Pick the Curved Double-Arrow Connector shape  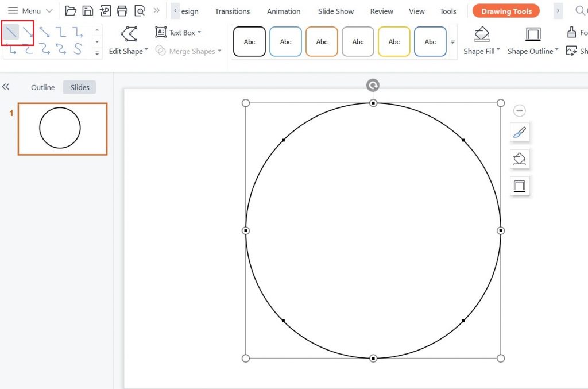click(61, 49)
